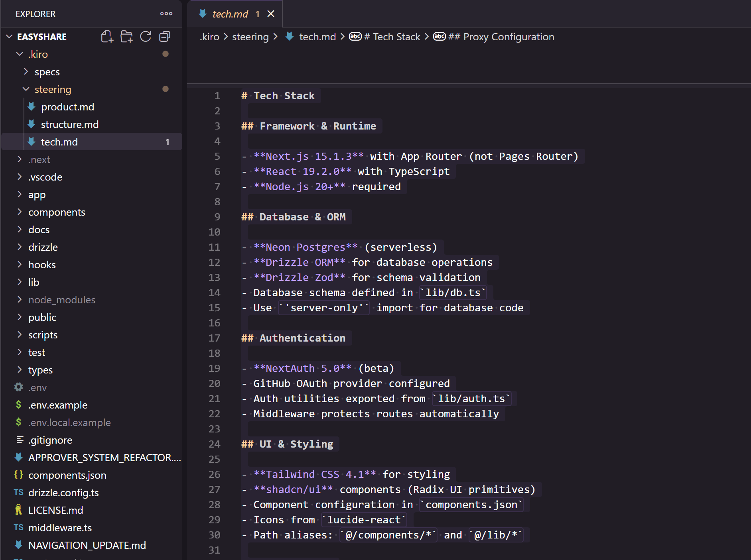This screenshot has width=751, height=560.
Task: Click the markdown icon in the breadcrumb before tech.md
Action: [290, 37]
